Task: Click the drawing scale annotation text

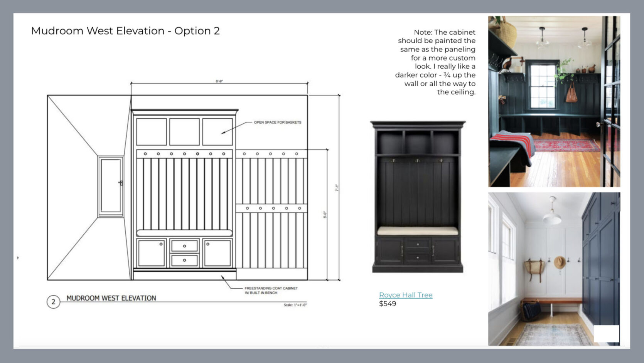Action: point(295,305)
